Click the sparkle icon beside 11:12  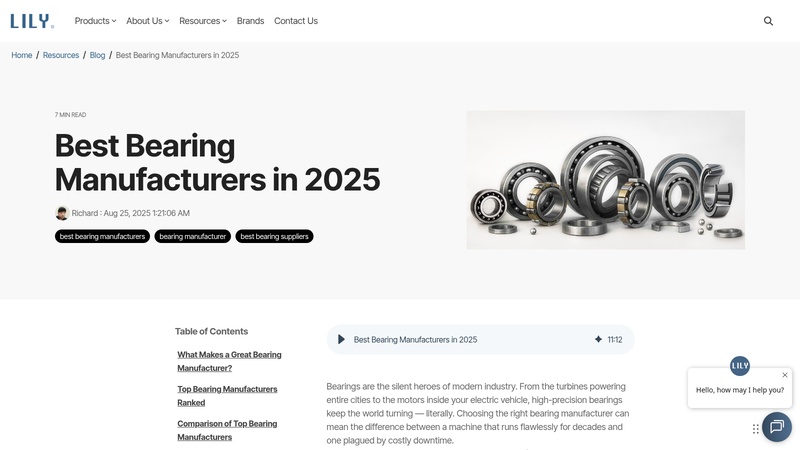coord(598,339)
